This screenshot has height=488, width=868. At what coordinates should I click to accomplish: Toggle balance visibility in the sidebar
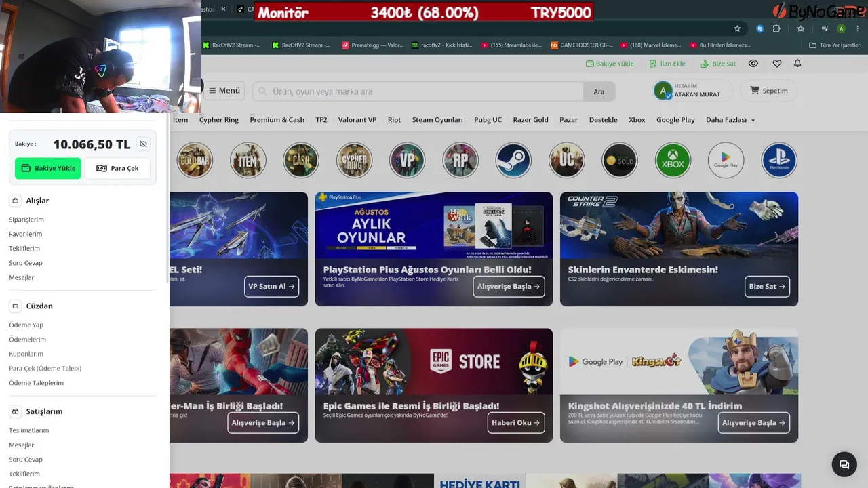point(143,144)
